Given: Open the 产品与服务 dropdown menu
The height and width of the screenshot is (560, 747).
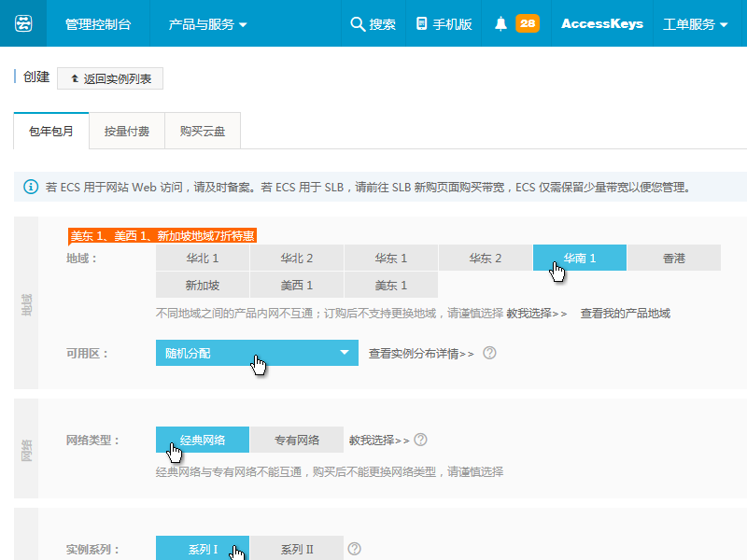Looking at the screenshot, I should pos(207,24).
